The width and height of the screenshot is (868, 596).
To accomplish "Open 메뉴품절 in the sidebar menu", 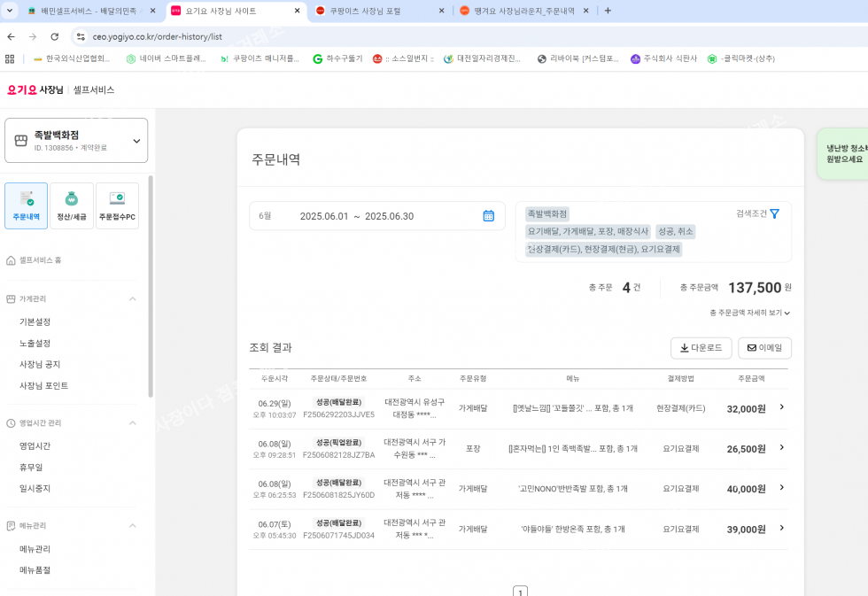I will [35, 570].
